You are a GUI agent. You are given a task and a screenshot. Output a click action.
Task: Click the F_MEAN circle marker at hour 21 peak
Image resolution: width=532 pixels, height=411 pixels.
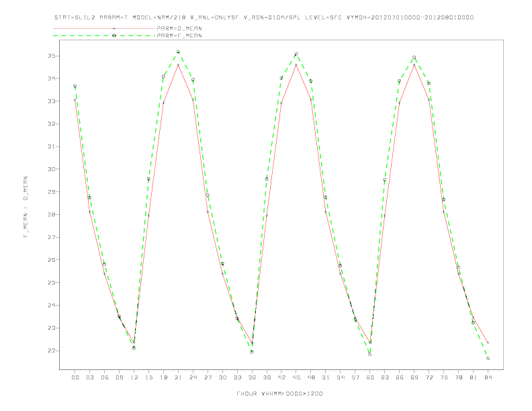178,52
